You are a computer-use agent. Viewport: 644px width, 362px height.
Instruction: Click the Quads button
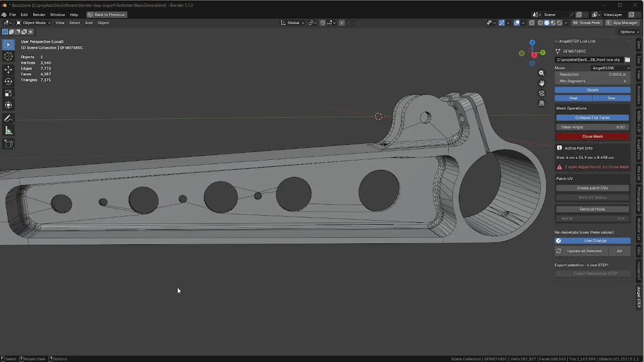coord(592,90)
